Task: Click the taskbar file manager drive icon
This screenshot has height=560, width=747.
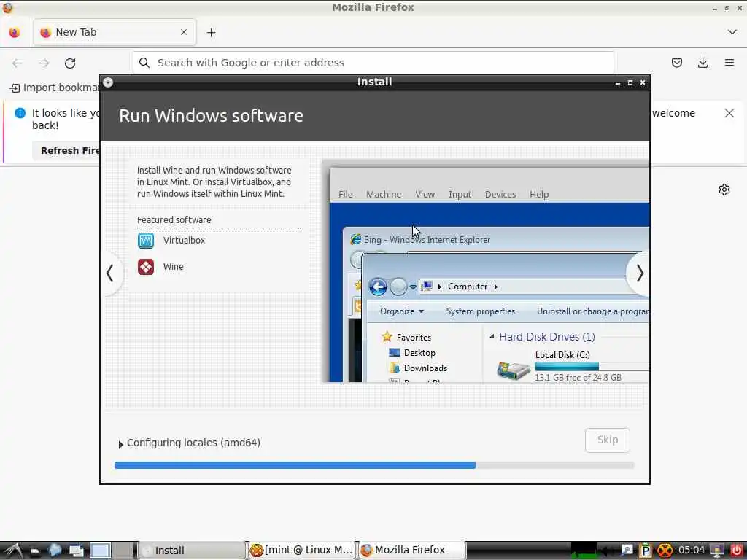Action: point(35,551)
